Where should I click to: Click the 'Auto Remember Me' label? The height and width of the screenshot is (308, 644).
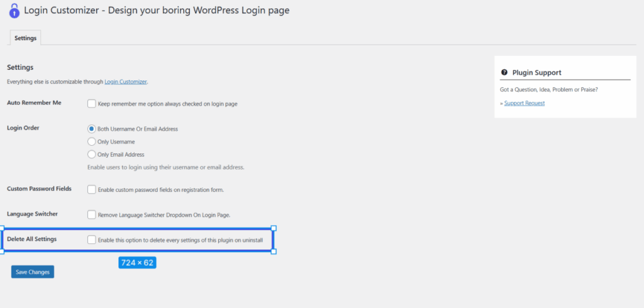coord(34,102)
